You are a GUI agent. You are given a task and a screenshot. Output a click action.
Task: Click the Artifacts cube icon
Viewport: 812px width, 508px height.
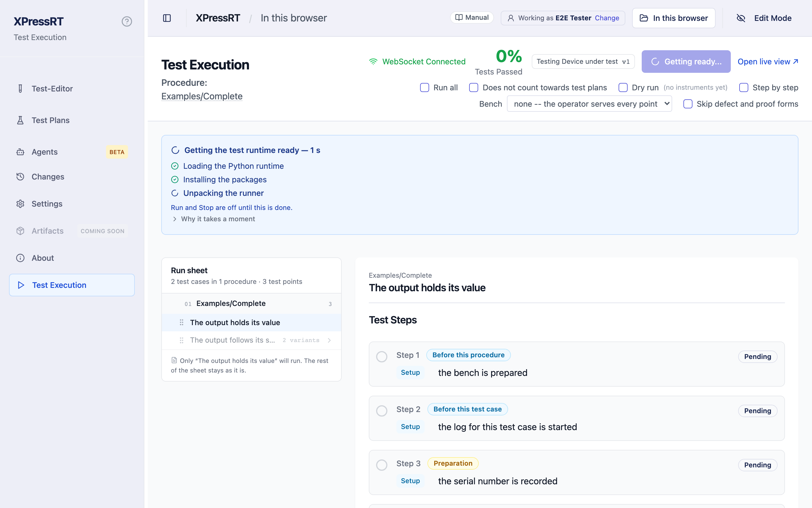coord(21,231)
